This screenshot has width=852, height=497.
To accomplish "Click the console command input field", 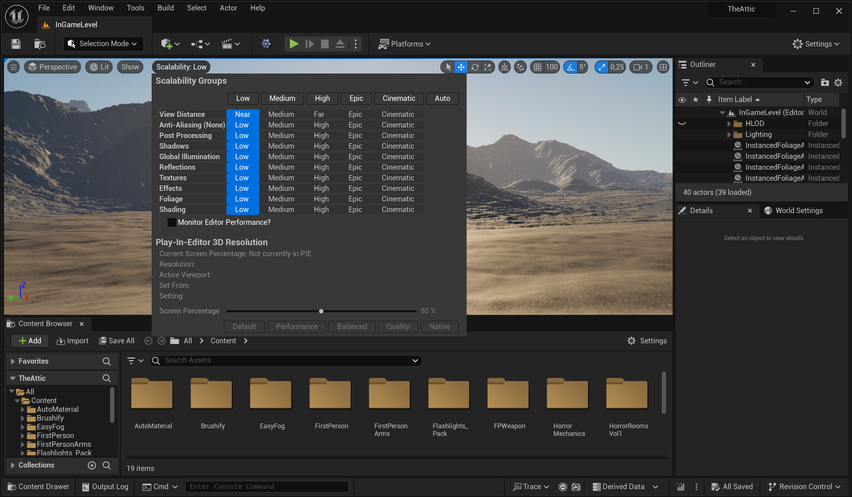I will point(266,487).
